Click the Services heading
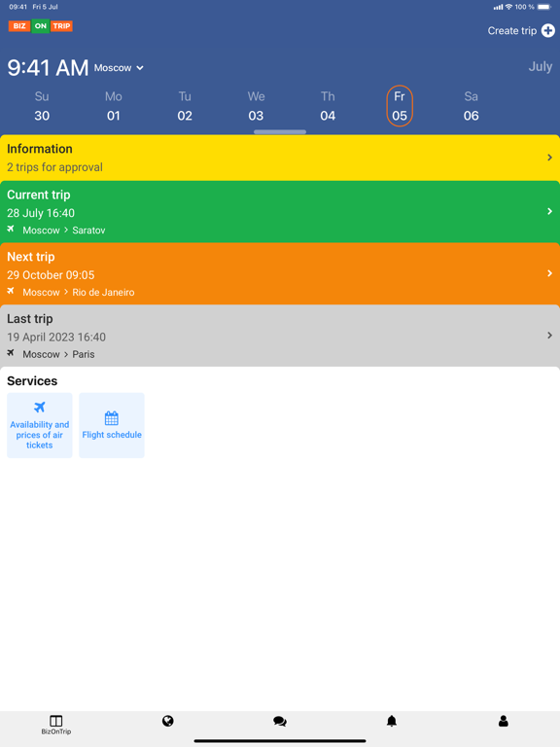Viewport: 560px width, 747px height. pyautogui.click(x=32, y=380)
